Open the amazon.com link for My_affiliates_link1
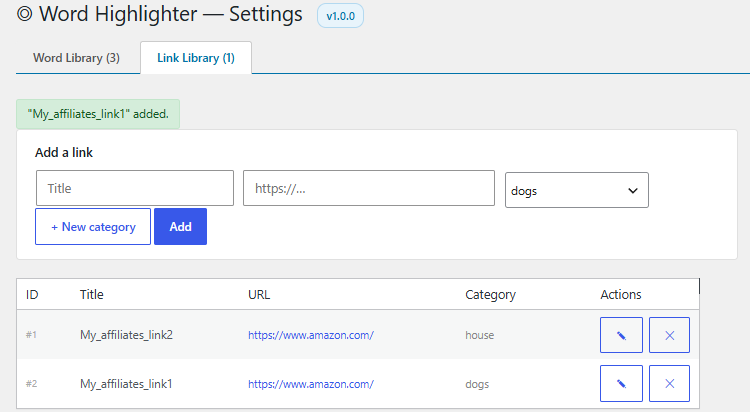This screenshot has height=412, width=750. [311, 384]
